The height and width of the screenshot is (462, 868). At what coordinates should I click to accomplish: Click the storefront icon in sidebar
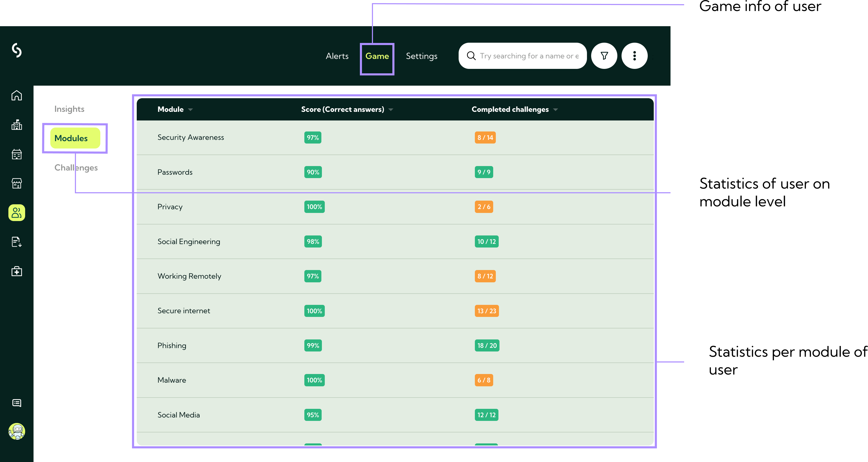tap(17, 183)
